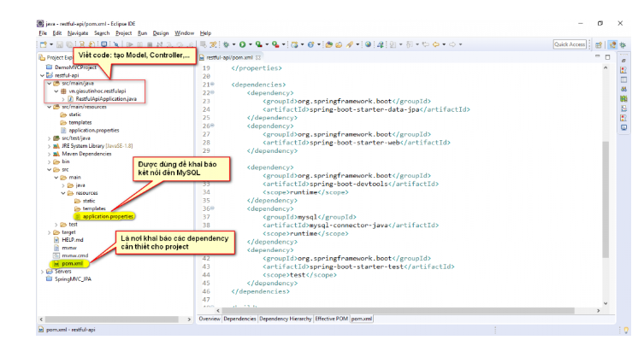The width and height of the screenshot is (644, 340).
Task: Click the Open Web Browser globe icon
Action: click(368, 44)
